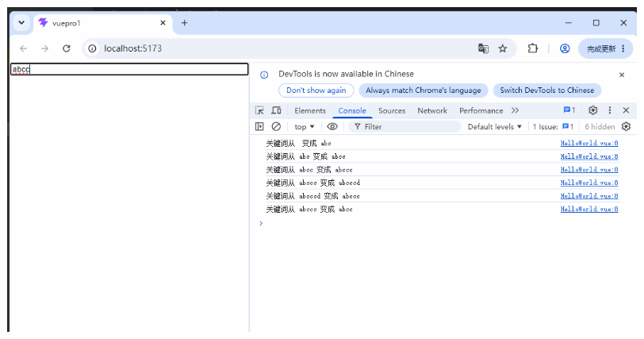Viewport: 644px width, 339px height.
Task: View site information for localhost
Action: [x=93, y=48]
